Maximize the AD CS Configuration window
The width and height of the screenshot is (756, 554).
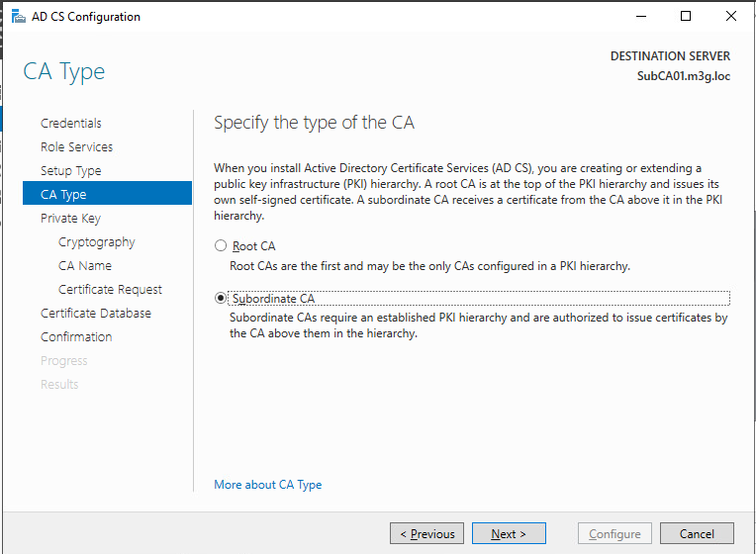click(x=686, y=17)
